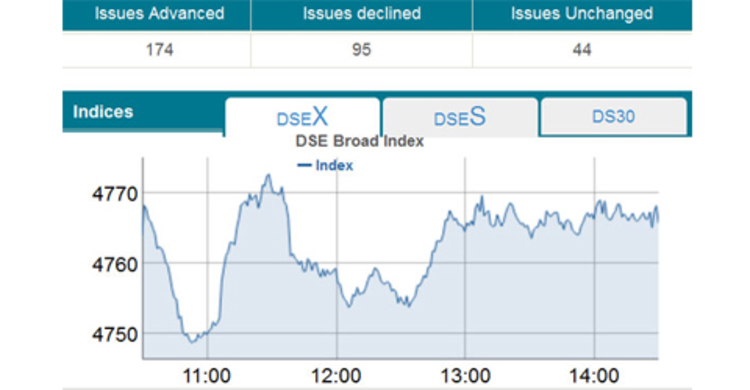The image size is (750, 390).
Task: Switch to the DSEX index tab
Action: [x=302, y=117]
